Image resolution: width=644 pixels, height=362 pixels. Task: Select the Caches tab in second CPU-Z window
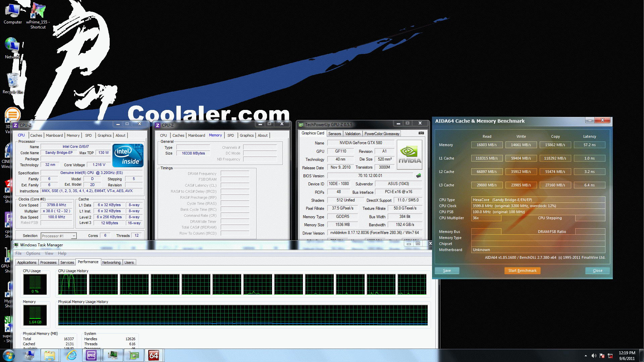click(x=178, y=135)
